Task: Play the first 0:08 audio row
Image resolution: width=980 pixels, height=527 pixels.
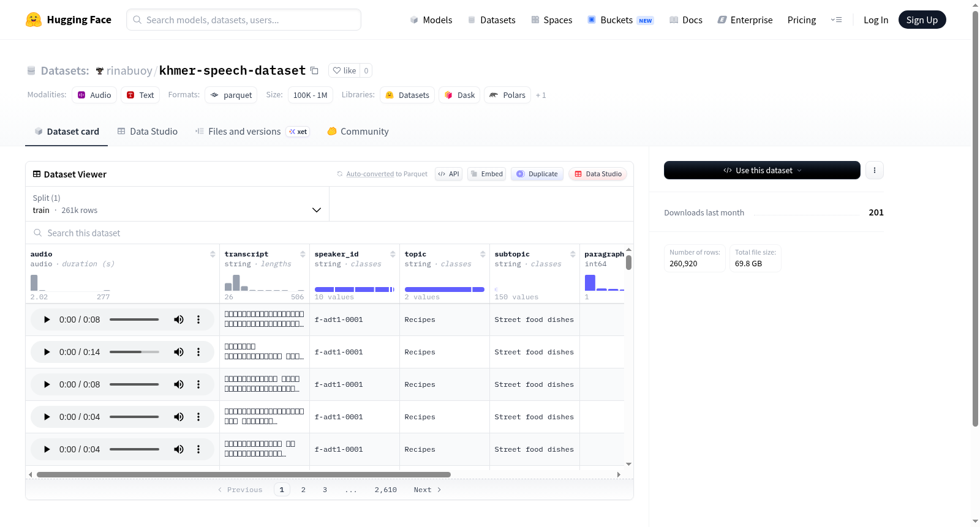Action: pyautogui.click(x=47, y=320)
